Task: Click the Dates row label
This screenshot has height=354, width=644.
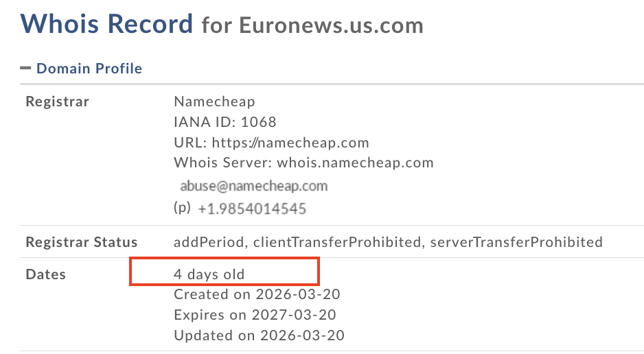Action: click(45, 274)
